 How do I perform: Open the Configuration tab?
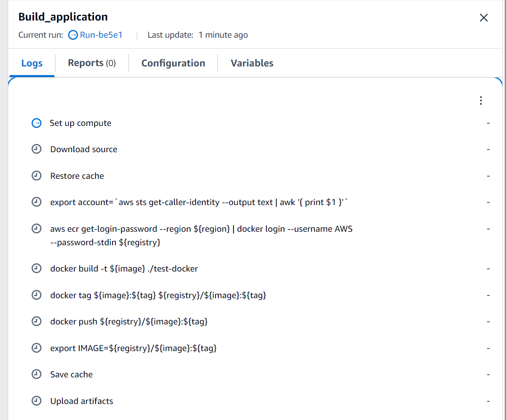point(173,63)
